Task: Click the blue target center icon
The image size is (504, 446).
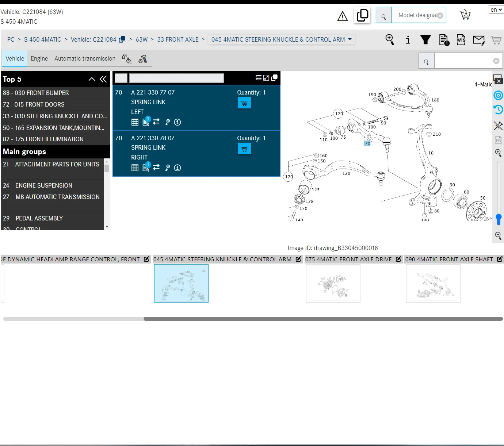Action: pyautogui.click(x=498, y=96)
